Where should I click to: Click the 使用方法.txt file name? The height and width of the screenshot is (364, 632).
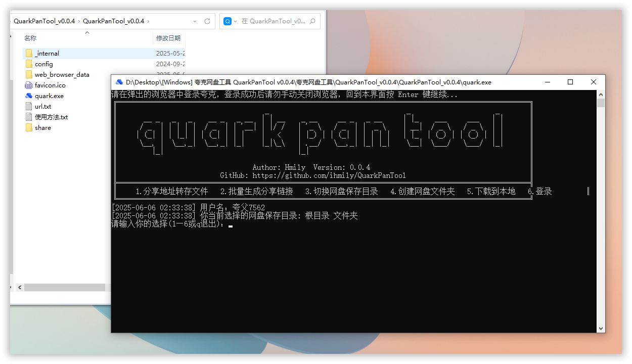[x=51, y=117]
